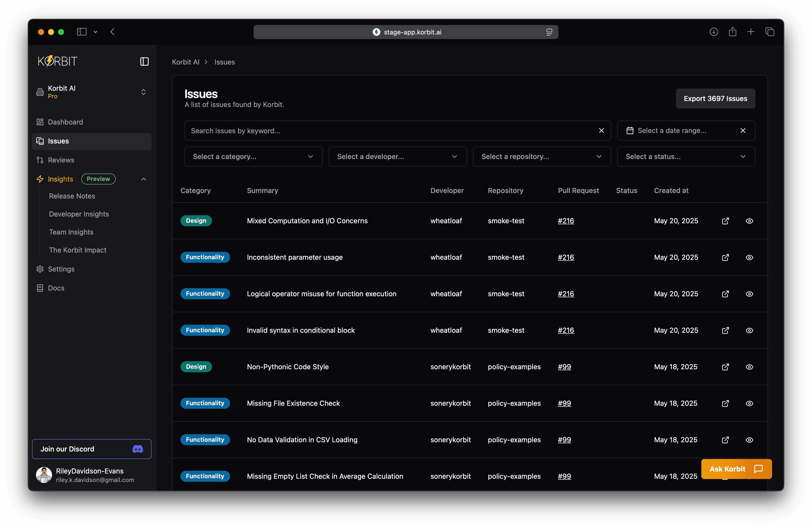This screenshot has width=812, height=528.
Task: Open Docs in the sidebar
Action: pos(91,288)
